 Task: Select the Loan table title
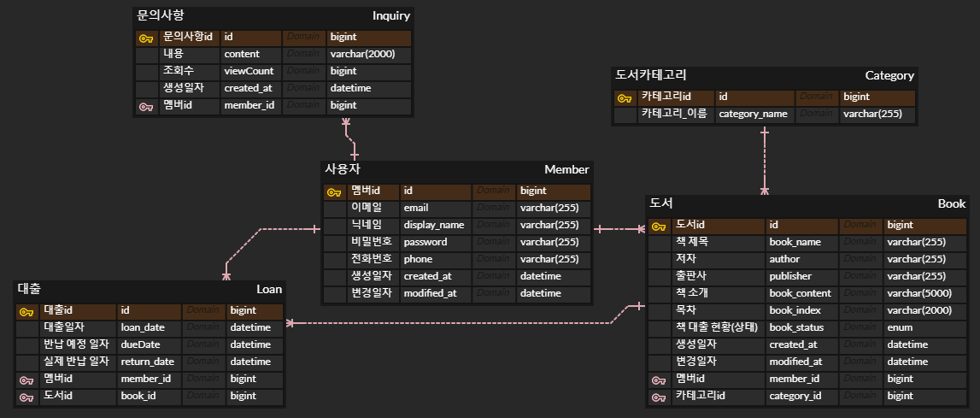[x=269, y=289]
